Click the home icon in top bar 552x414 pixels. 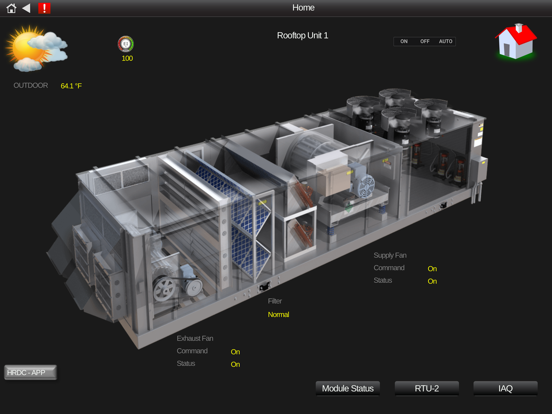[x=11, y=8]
